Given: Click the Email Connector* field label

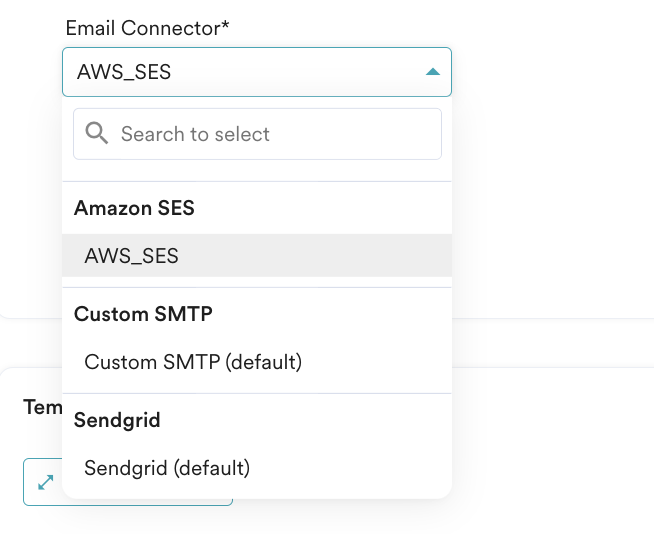Looking at the screenshot, I should (x=143, y=28).
